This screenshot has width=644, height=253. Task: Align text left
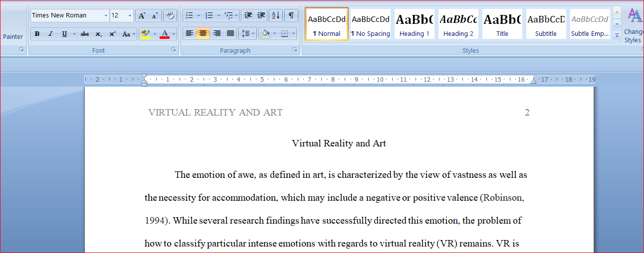pyautogui.click(x=189, y=34)
